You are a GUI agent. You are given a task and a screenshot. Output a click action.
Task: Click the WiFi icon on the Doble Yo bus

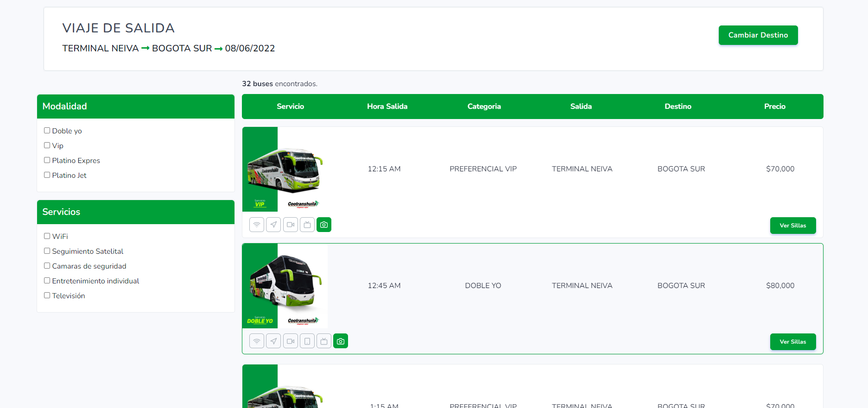[x=257, y=341]
